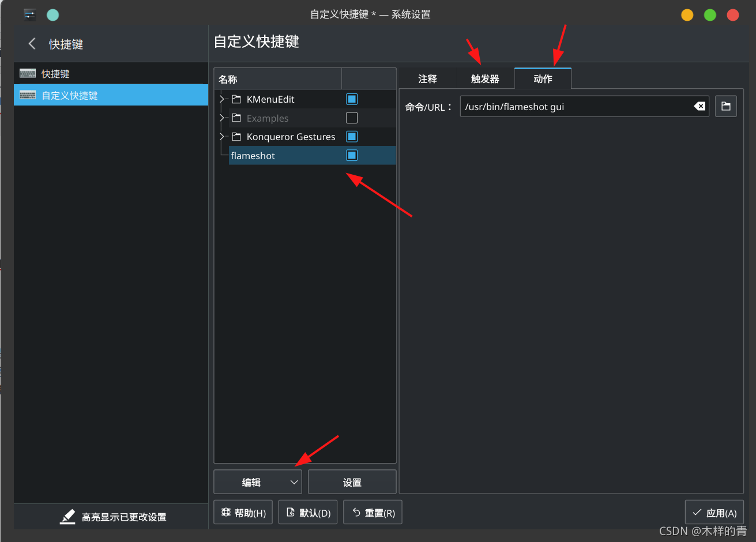
Task: Click the orange minimize window button
Action: (x=687, y=15)
